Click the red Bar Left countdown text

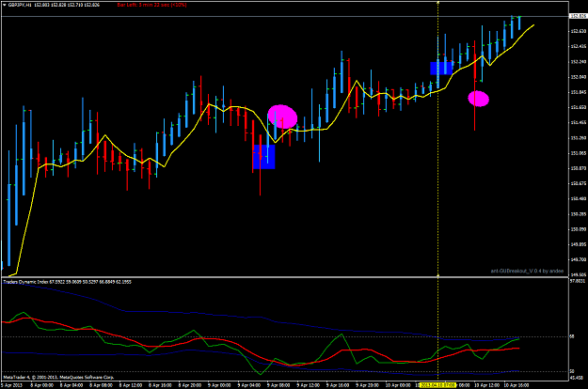point(151,5)
